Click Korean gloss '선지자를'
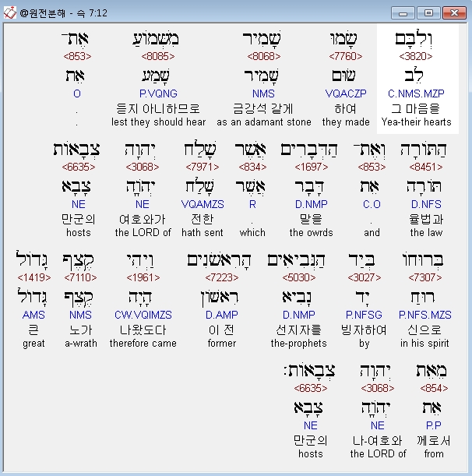This screenshot has height=476, width=472. point(298,330)
